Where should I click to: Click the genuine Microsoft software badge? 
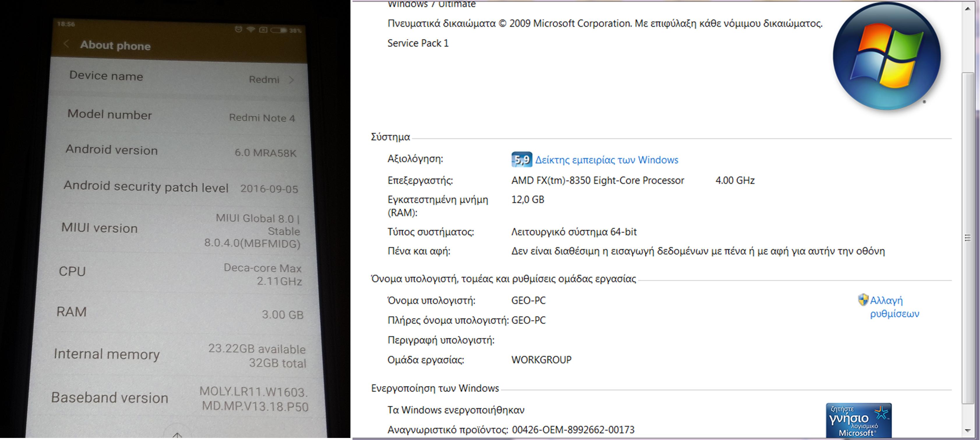point(859,420)
